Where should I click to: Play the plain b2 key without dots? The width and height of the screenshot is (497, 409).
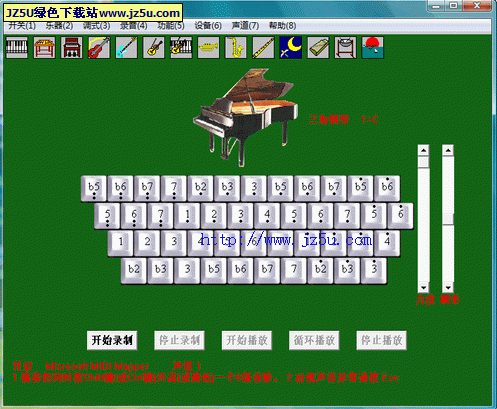coord(134,271)
